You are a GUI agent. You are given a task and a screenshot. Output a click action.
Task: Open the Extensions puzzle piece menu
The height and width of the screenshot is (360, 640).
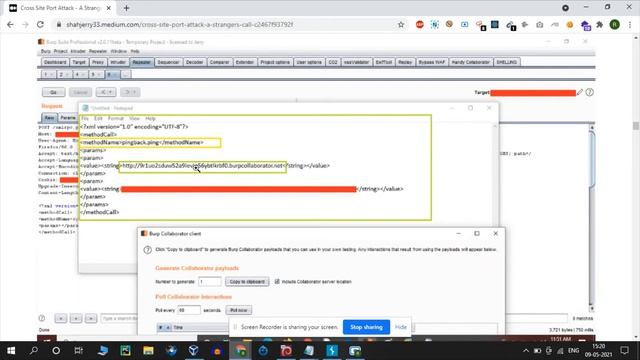[x=599, y=24]
